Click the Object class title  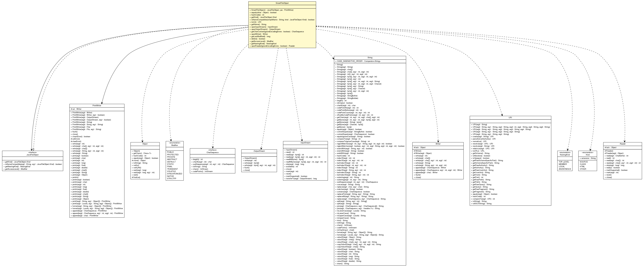pos(145,144)
